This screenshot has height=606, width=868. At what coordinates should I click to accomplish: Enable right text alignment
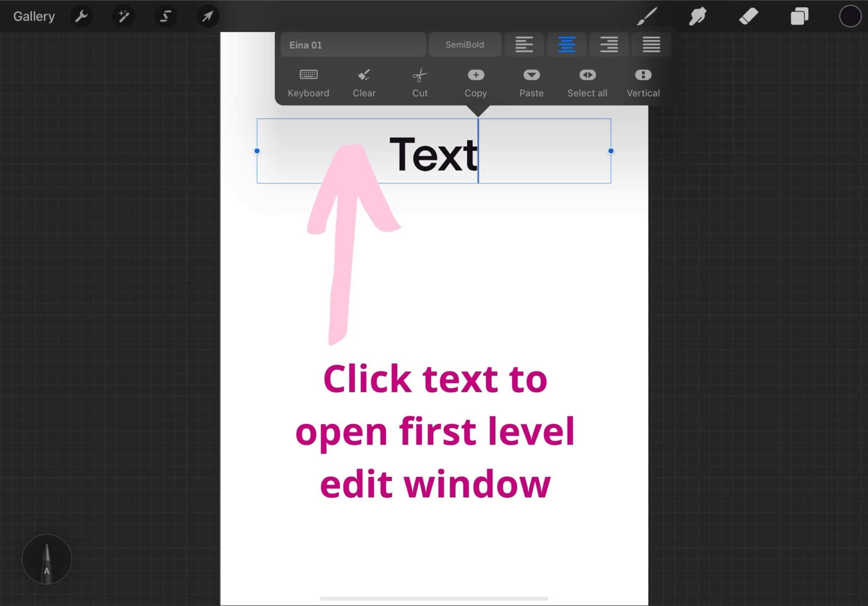tap(609, 44)
